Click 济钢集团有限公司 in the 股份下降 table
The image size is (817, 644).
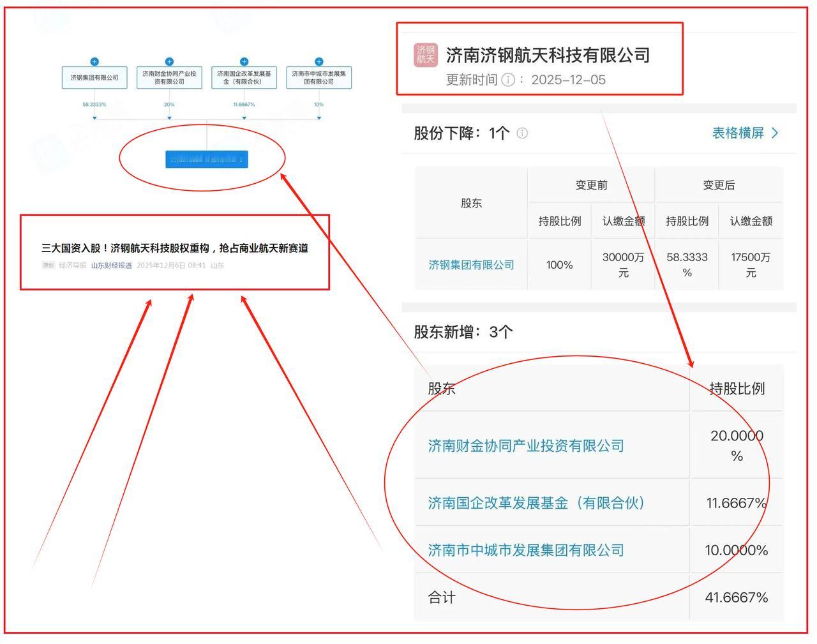pos(472,264)
